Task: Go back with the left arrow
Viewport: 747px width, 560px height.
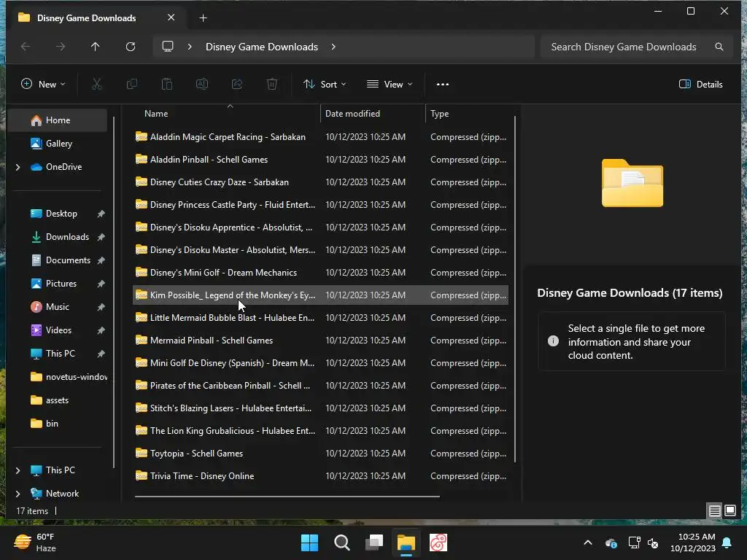Action: tap(26, 47)
